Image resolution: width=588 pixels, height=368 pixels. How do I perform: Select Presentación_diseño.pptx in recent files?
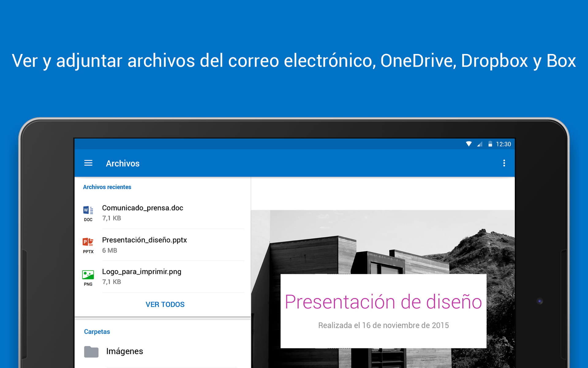click(145, 240)
